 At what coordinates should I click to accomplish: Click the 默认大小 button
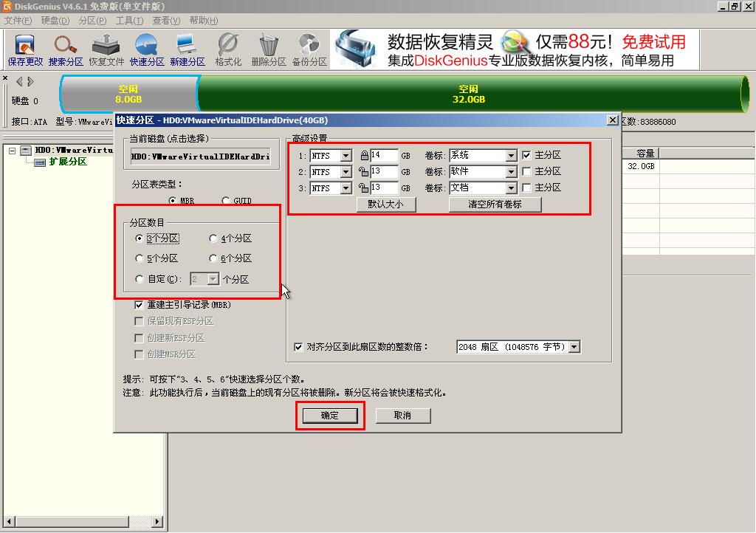tap(385, 204)
